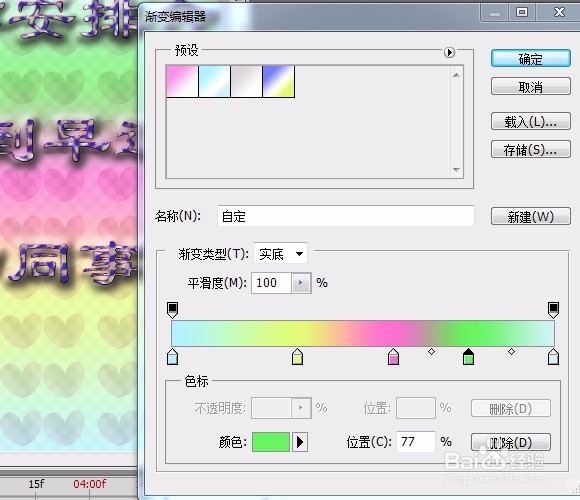Click the 平滑度 smoothness value field
Image resolution: width=580 pixels, height=500 pixels.
(272, 283)
